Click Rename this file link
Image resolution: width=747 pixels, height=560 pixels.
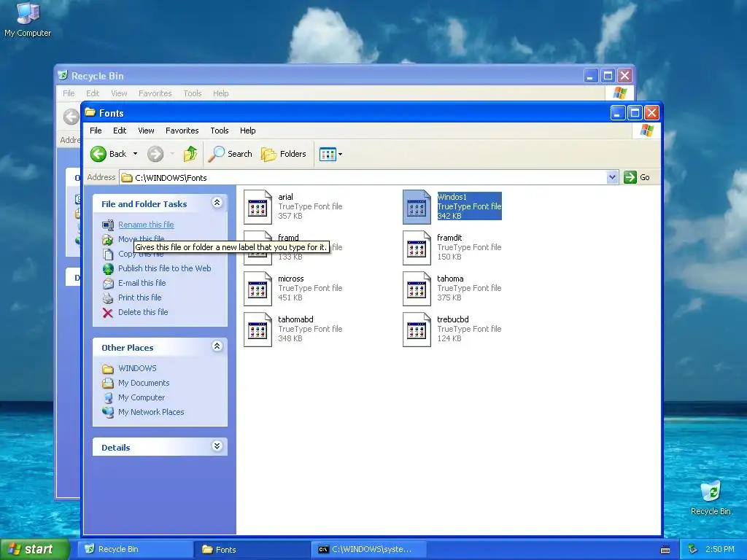tap(146, 225)
